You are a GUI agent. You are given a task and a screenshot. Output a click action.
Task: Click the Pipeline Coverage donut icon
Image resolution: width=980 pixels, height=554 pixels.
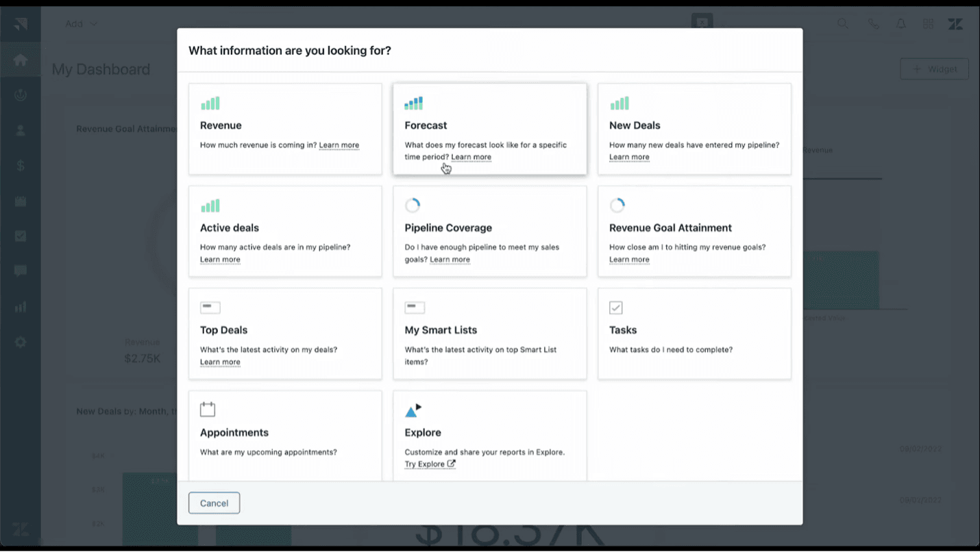pyautogui.click(x=412, y=205)
